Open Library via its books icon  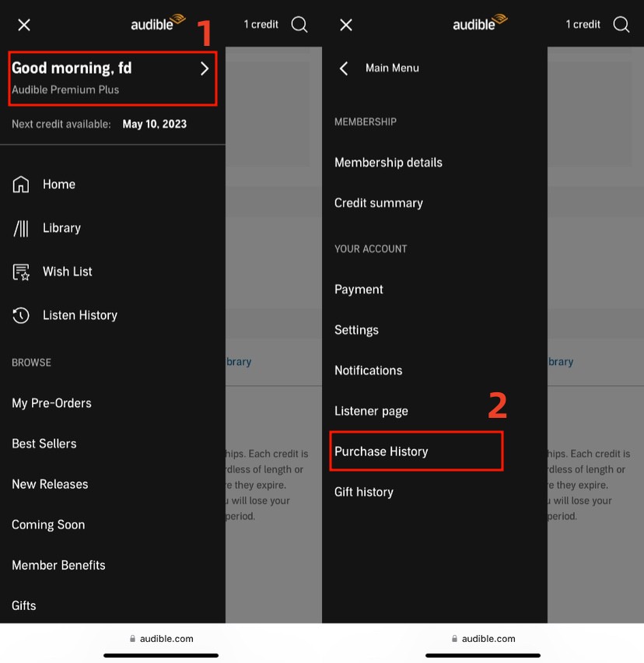[21, 228]
